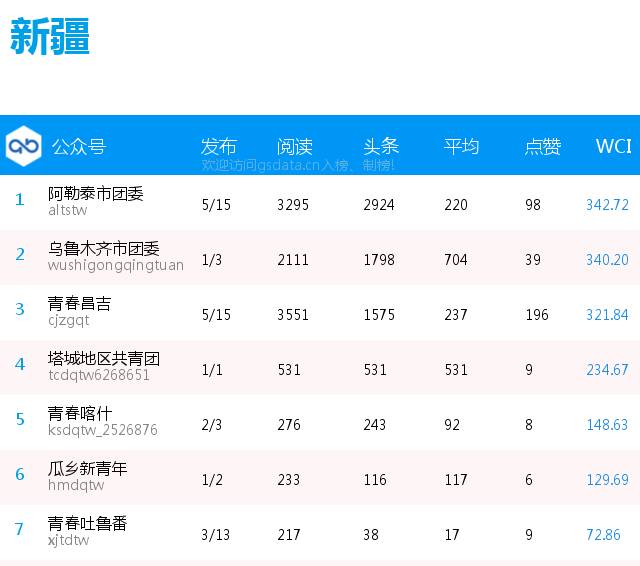
Task: Click read count 2111
Action: point(293,260)
